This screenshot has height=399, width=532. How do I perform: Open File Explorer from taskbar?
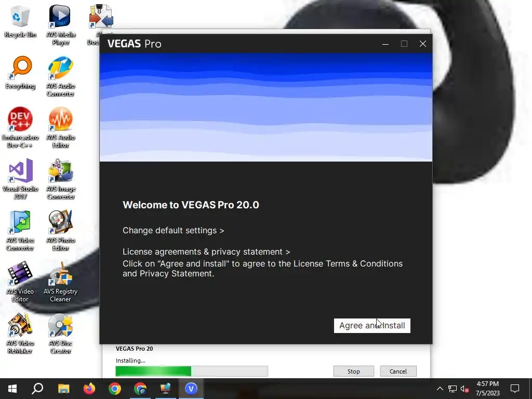[63, 389]
